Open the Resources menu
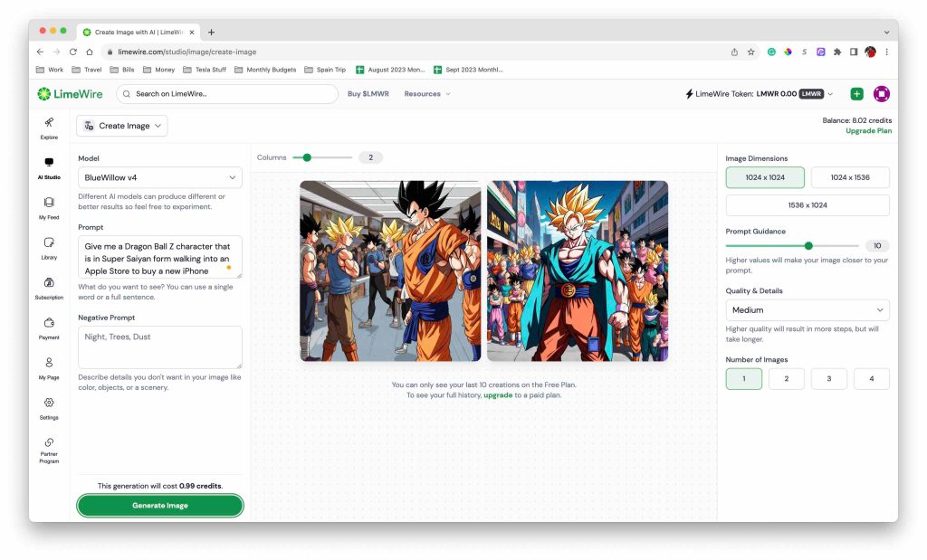This screenshot has height=560, width=927. [426, 94]
